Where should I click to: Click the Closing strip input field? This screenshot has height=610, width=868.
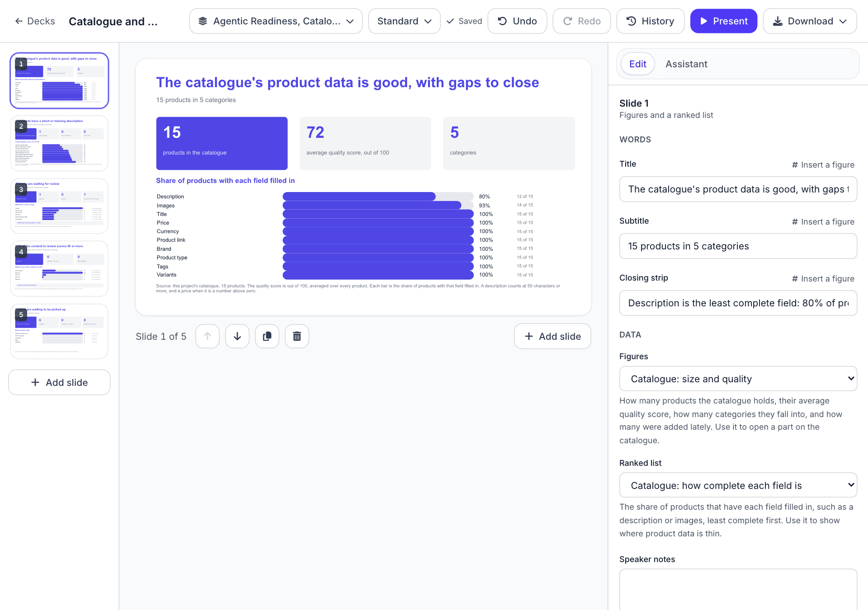[x=738, y=303]
